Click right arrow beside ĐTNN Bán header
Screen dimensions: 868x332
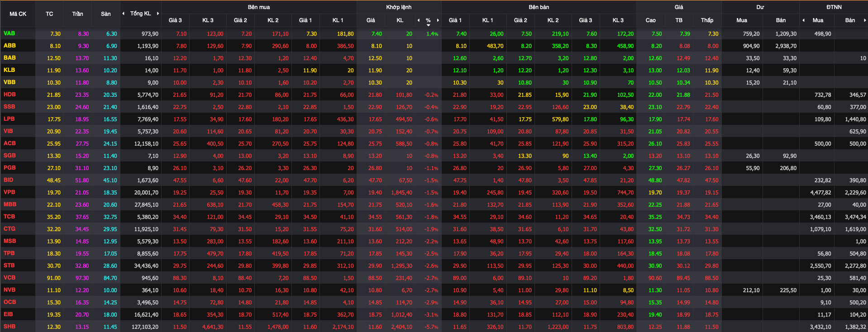(864, 20)
